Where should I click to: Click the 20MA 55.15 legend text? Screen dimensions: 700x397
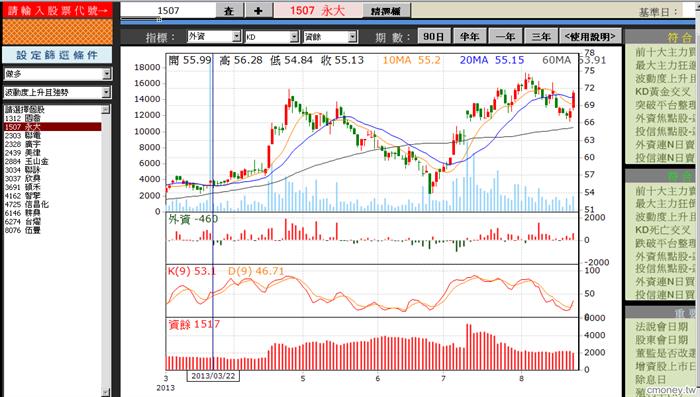tap(492, 60)
